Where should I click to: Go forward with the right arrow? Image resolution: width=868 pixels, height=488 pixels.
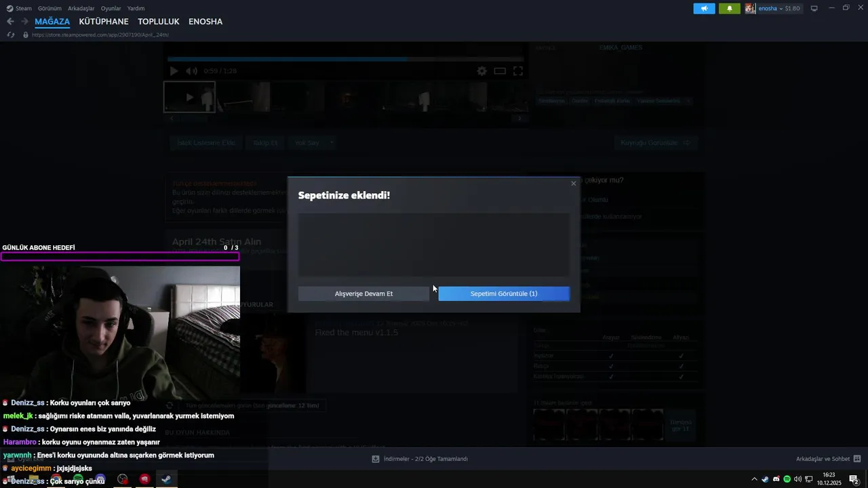coord(24,22)
